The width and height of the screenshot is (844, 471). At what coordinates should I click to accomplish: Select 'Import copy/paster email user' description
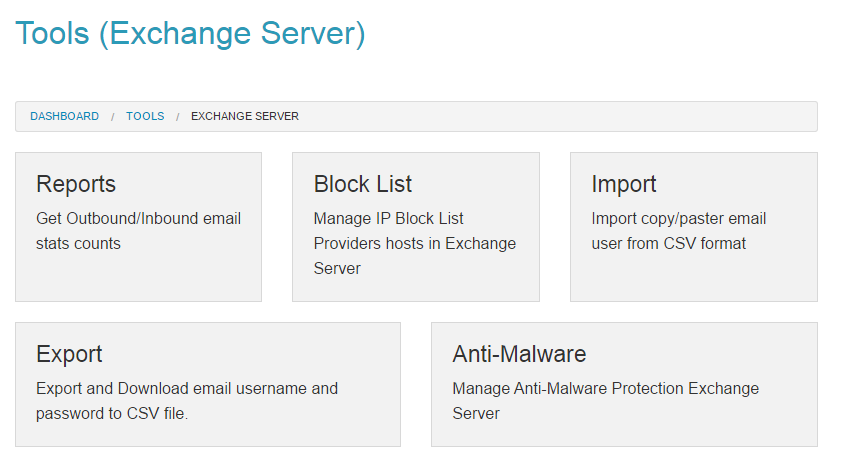pos(679,231)
